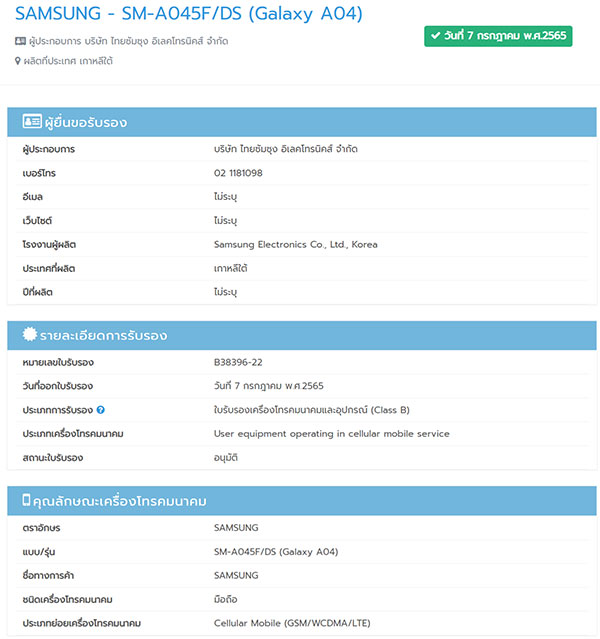Click the ประเภทย่อยเครื่องโทรคมนาคม row label
The height and width of the screenshot is (639, 600).
coord(82,623)
